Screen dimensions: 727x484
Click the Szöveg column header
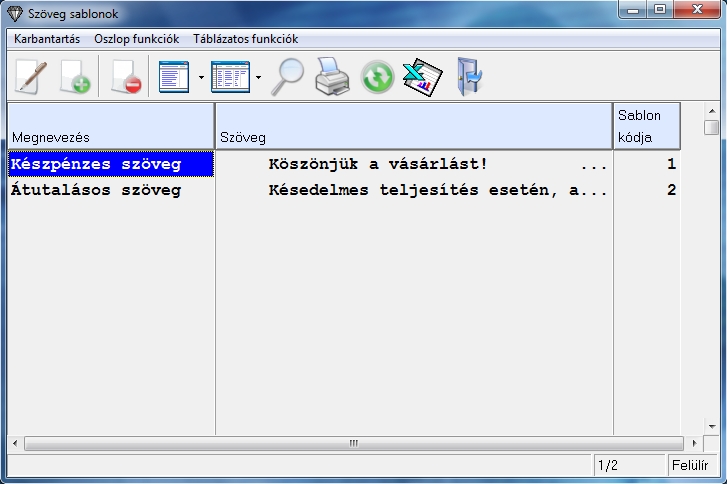(x=413, y=126)
